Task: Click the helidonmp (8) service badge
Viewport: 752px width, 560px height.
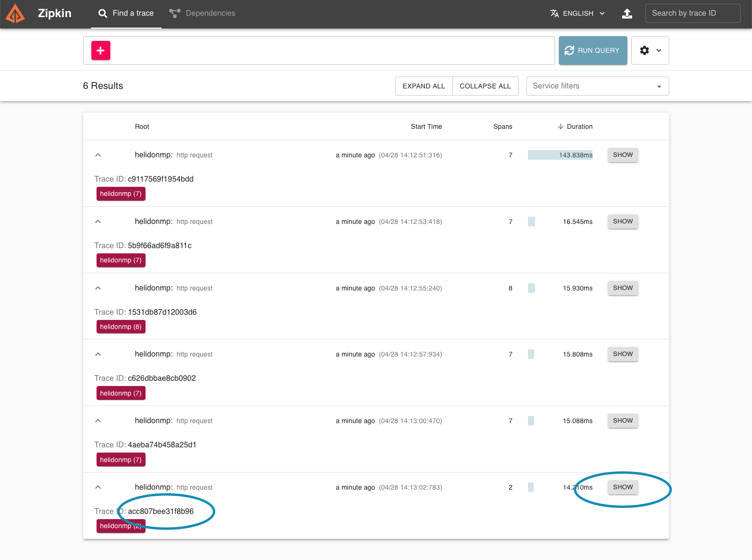Action: (121, 327)
